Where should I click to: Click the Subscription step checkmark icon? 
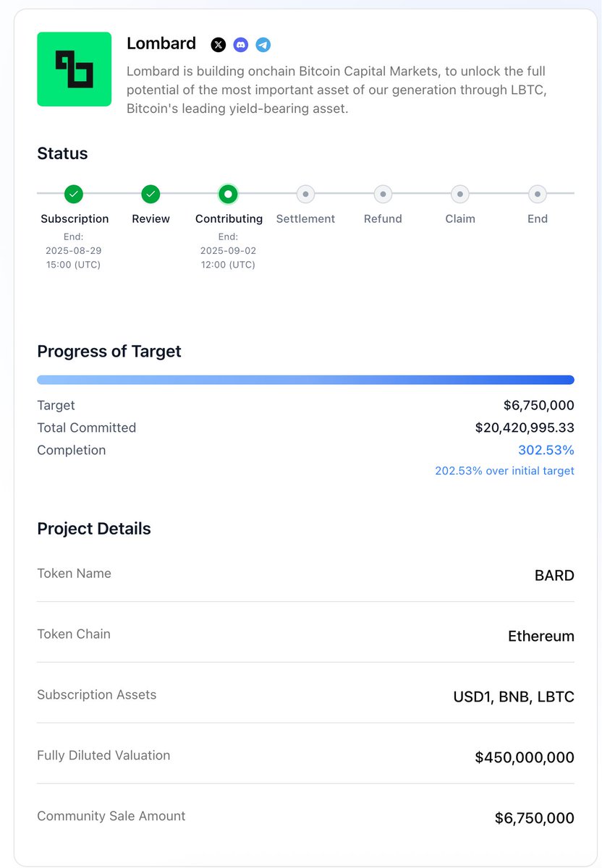(x=74, y=194)
